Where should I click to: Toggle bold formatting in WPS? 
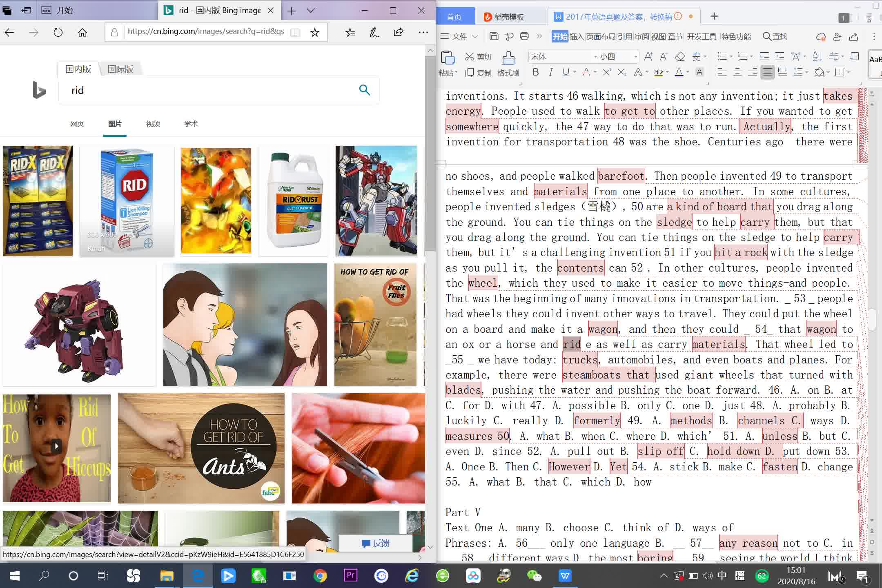pyautogui.click(x=536, y=72)
